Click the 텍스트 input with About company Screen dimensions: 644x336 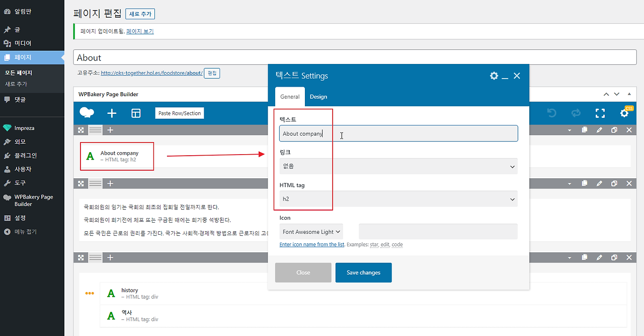pyautogui.click(x=398, y=133)
